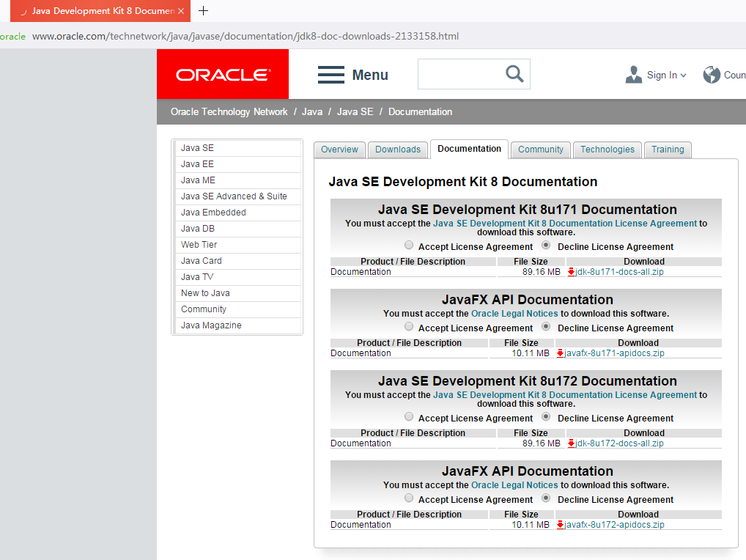Open a new browser tab
This screenshot has height=560, width=746.
coord(204,11)
